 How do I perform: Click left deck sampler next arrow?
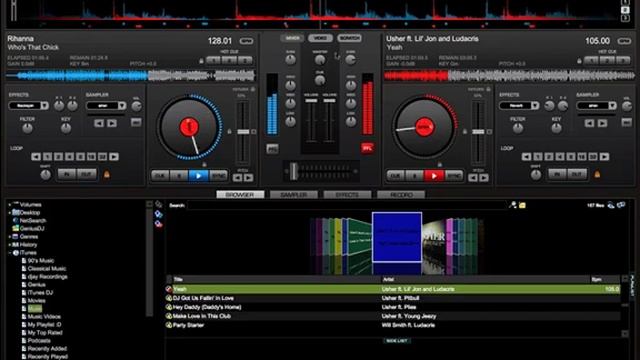[112, 123]
